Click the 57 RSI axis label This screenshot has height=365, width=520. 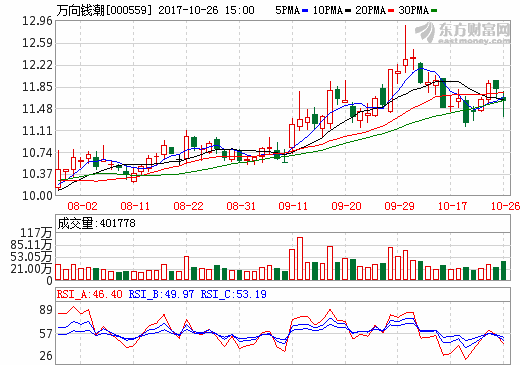tap(46, 334)
